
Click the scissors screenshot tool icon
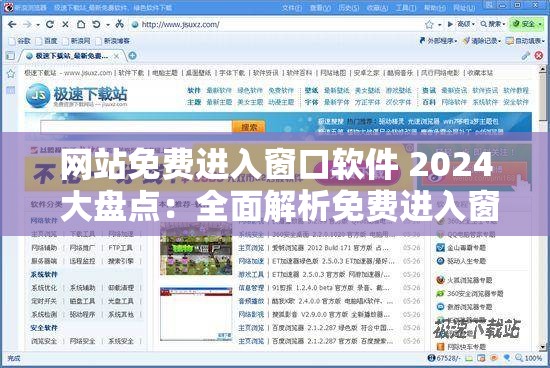pyautogui.click(x=120, y=24)
